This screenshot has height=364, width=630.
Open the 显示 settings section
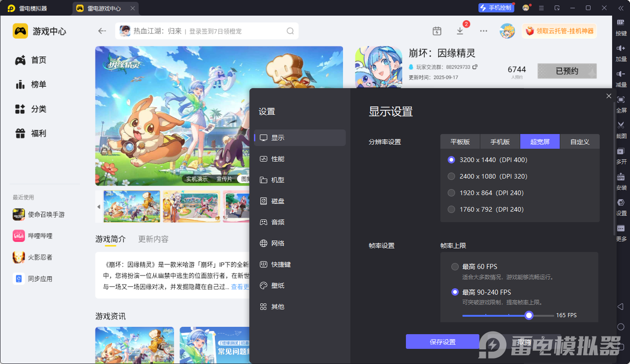pyautogui.click(x=300, y=138)
